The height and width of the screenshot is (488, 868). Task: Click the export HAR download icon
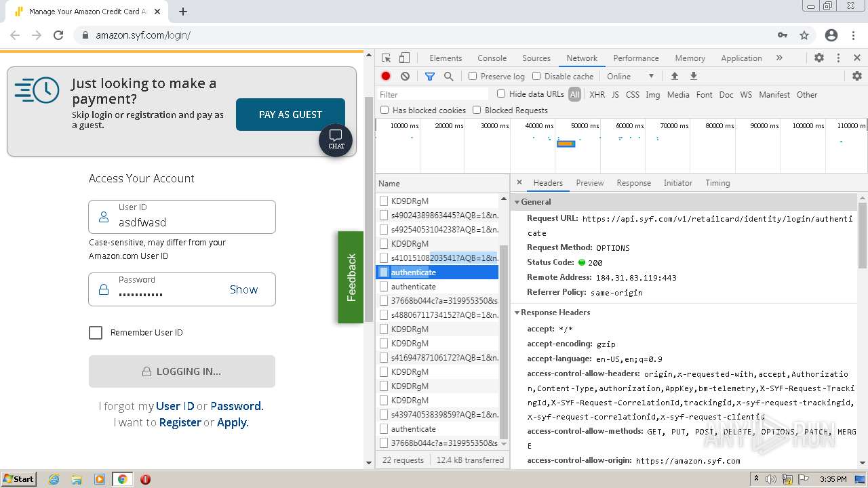tap(693, 76)
